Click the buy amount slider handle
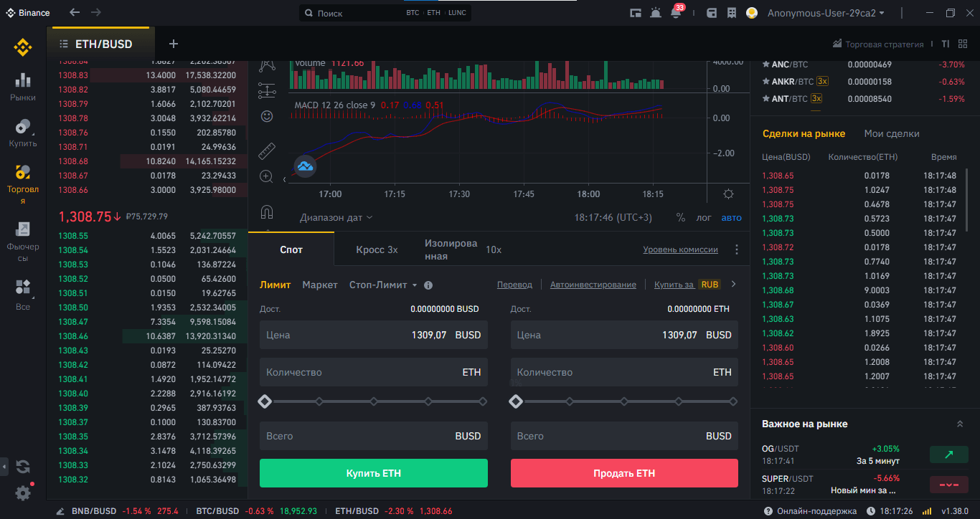This screenshot has height=519, width=980. coord(265,401)
